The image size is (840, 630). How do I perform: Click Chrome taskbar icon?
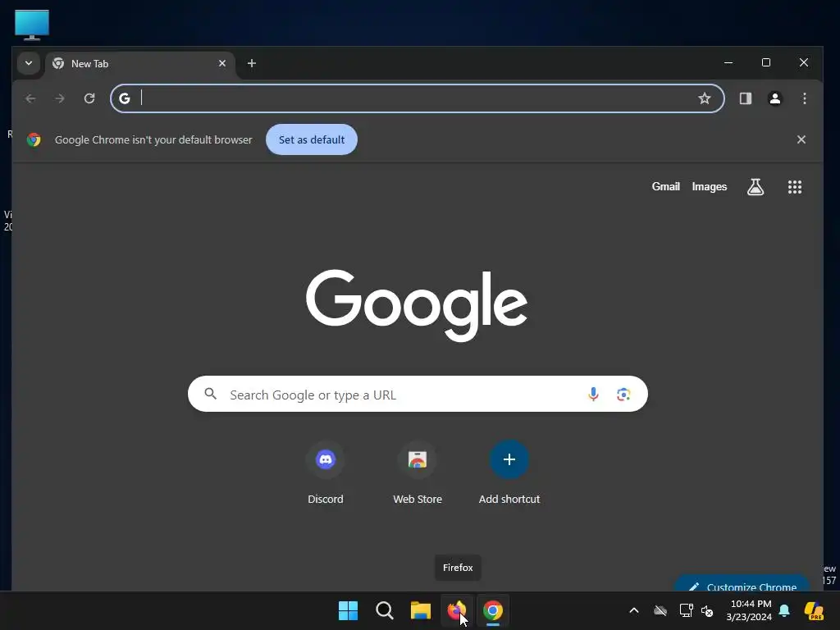pyautogui.click(x=493, y=610)
